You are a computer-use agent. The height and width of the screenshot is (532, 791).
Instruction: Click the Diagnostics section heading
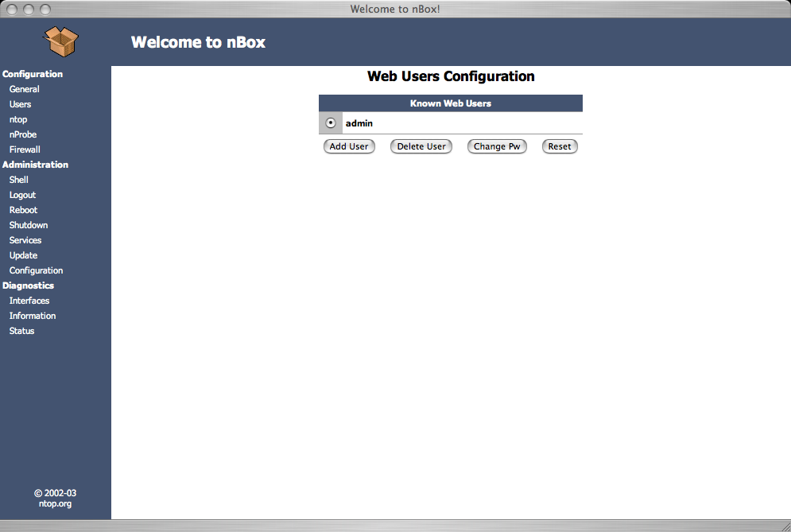point(28,285)
